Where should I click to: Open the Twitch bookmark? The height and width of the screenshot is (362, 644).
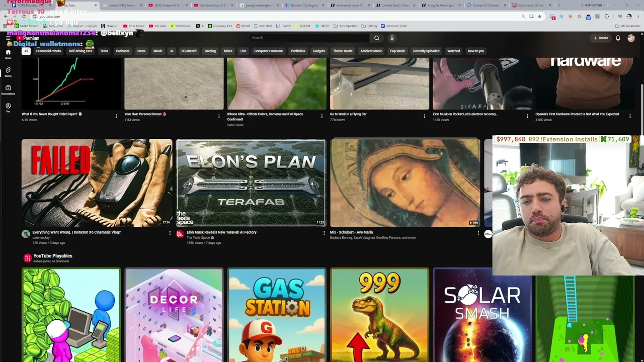coord(284,26)
